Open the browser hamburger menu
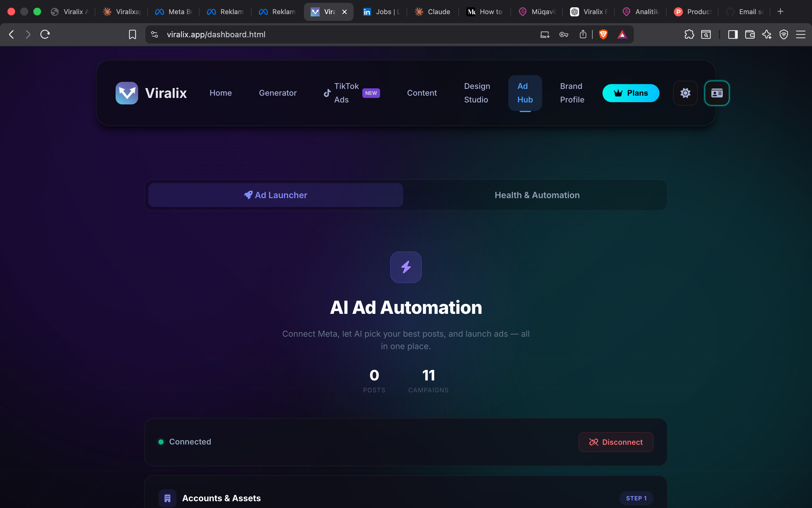 coord(801,34)
